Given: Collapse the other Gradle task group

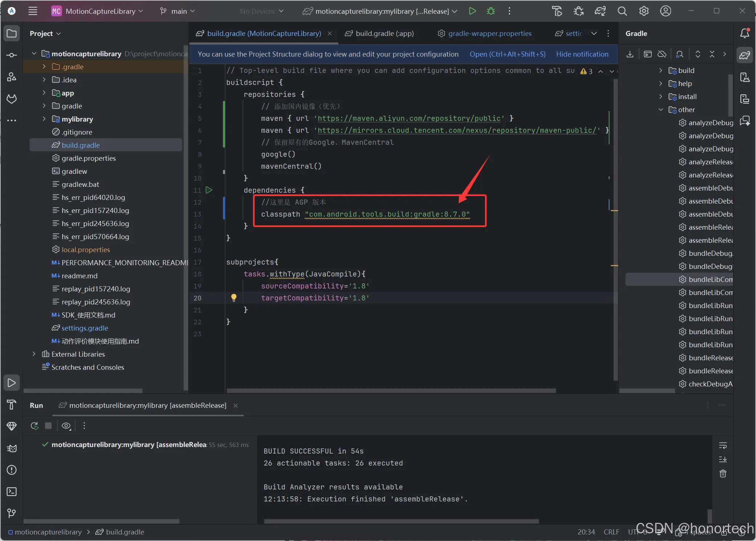Looking at the screenshot, I should point(661,110).
